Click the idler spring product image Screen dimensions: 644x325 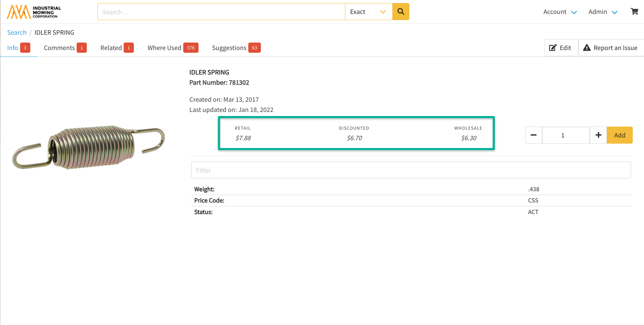[89, 147]
